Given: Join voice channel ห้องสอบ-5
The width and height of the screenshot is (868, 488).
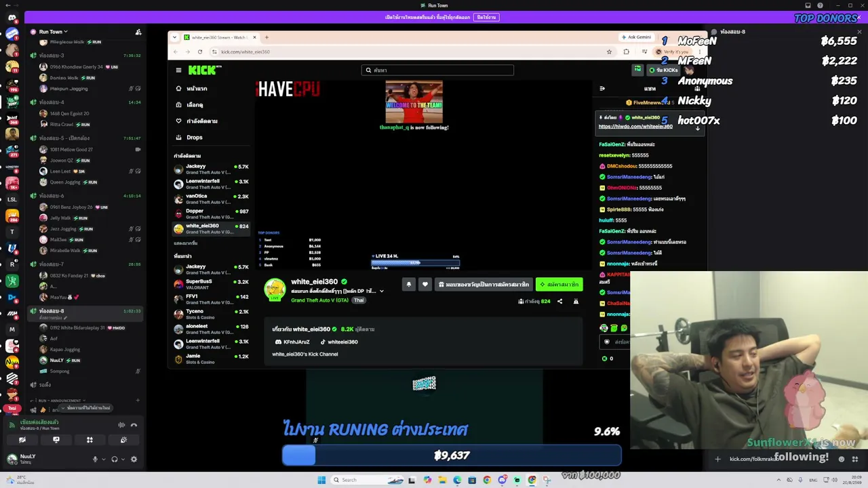Looking at the screenshot, I should 85,138.
